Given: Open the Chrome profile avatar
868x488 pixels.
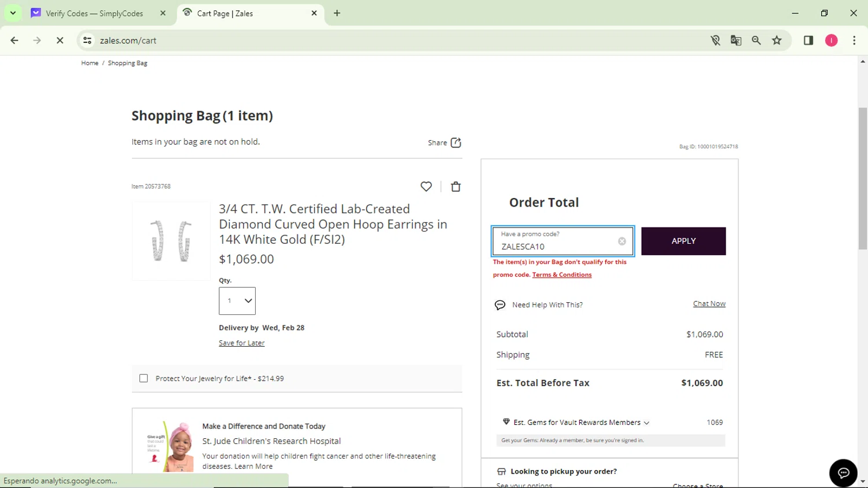Looking at the screenshot, I should [x=832, y=41].
